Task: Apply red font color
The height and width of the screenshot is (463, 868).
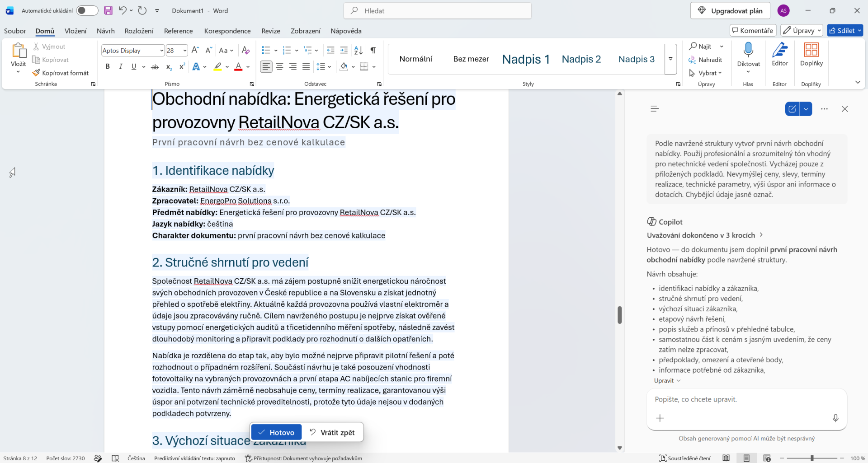Action: tap(238, 67)
